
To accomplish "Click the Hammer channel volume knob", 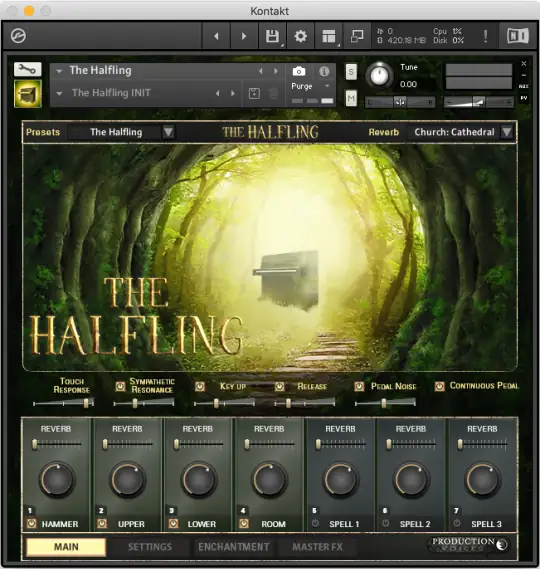I will 57,479.
